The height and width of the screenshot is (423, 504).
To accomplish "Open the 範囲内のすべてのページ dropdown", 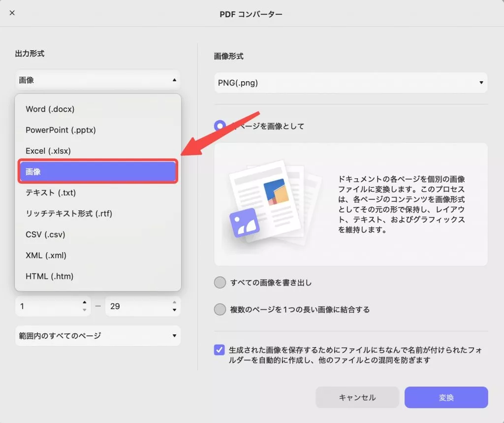I will point(97,336).
